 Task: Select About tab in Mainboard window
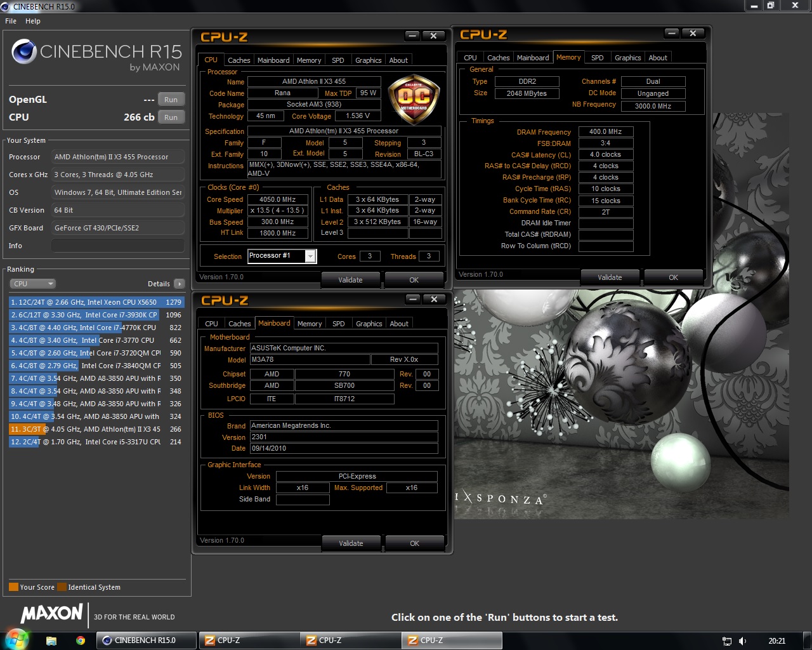coord(399,324)
